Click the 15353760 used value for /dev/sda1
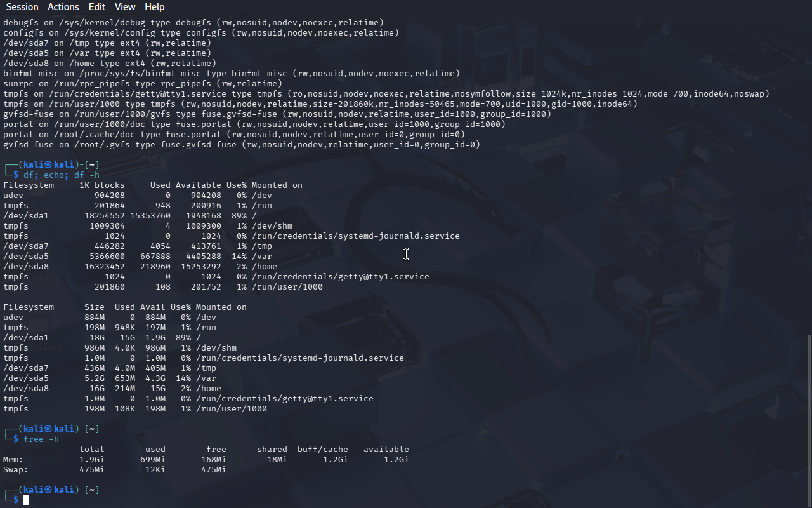Screen dimensions: 812x508 [150, 215]
